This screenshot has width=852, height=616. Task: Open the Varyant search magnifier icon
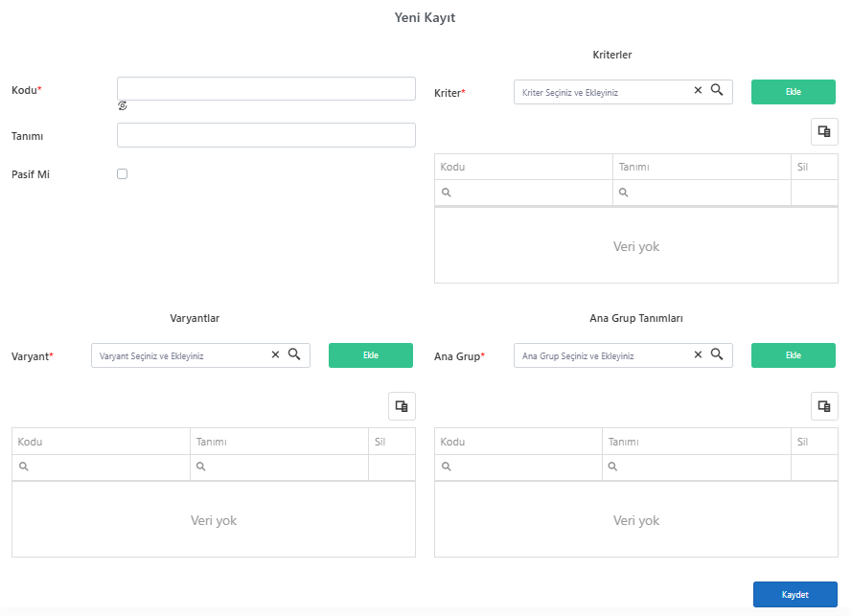[x=294, y=354]
